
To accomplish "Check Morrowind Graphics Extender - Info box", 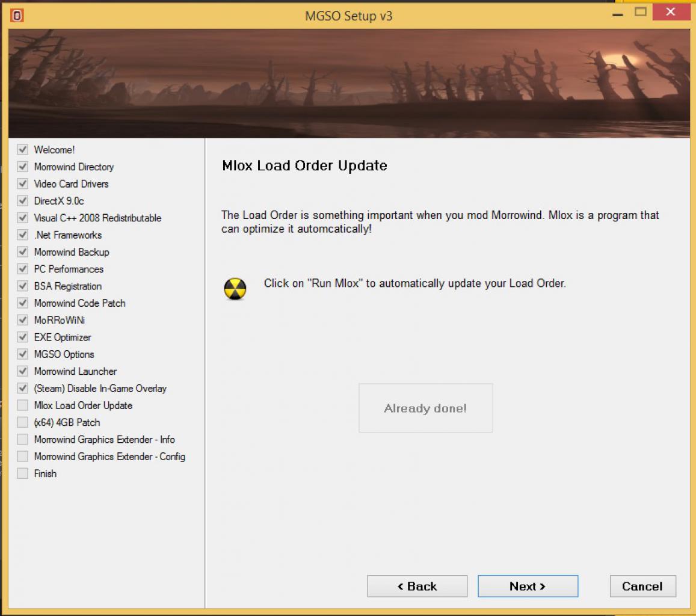I will pyautogui.click(x=23, y=439).
